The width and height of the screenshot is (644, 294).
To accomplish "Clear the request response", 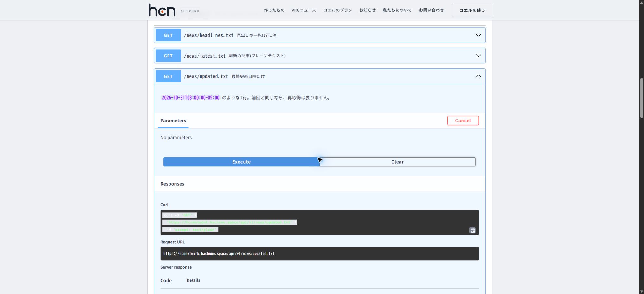I will 397,162.
